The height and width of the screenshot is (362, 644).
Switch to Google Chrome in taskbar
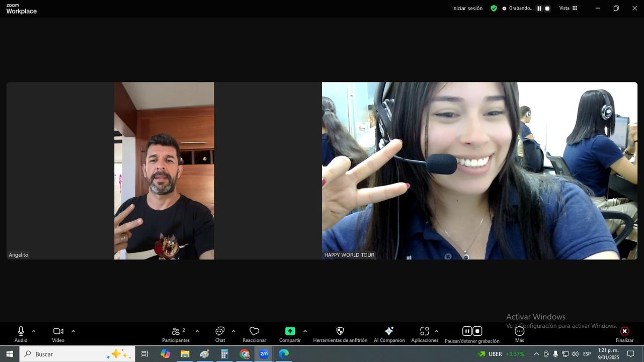tap(244, 354)
